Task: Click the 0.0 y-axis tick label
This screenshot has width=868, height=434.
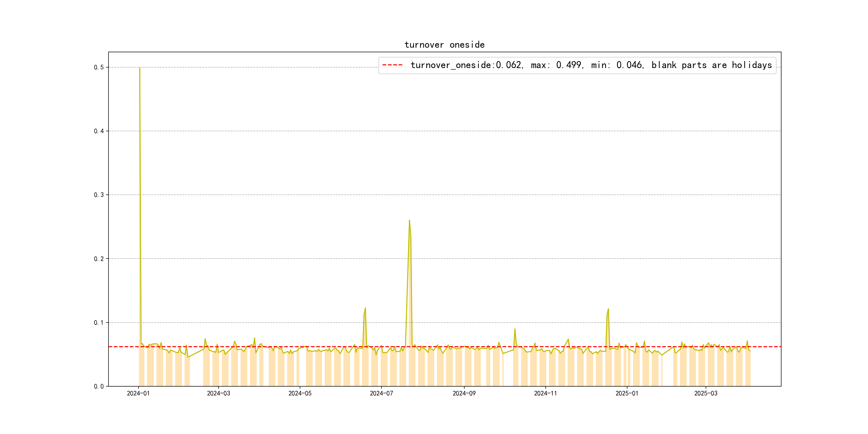Action: 99,386
